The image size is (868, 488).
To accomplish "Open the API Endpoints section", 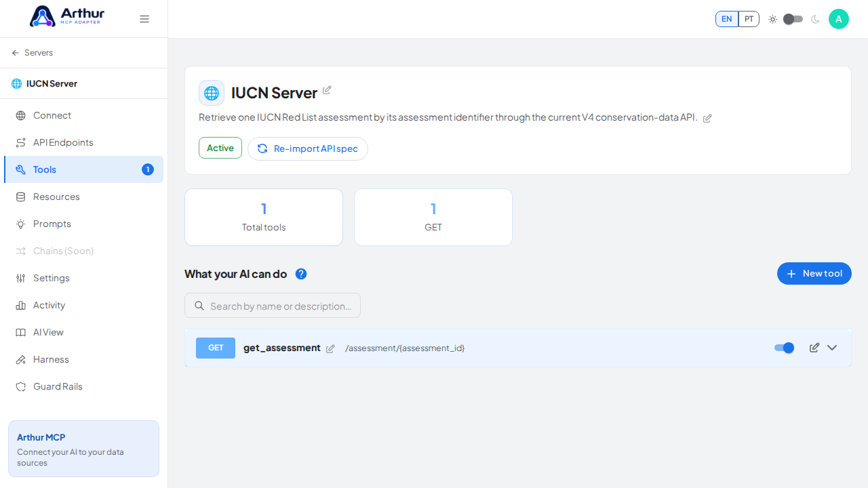I will pyautogui.click(x=83, y=142).
